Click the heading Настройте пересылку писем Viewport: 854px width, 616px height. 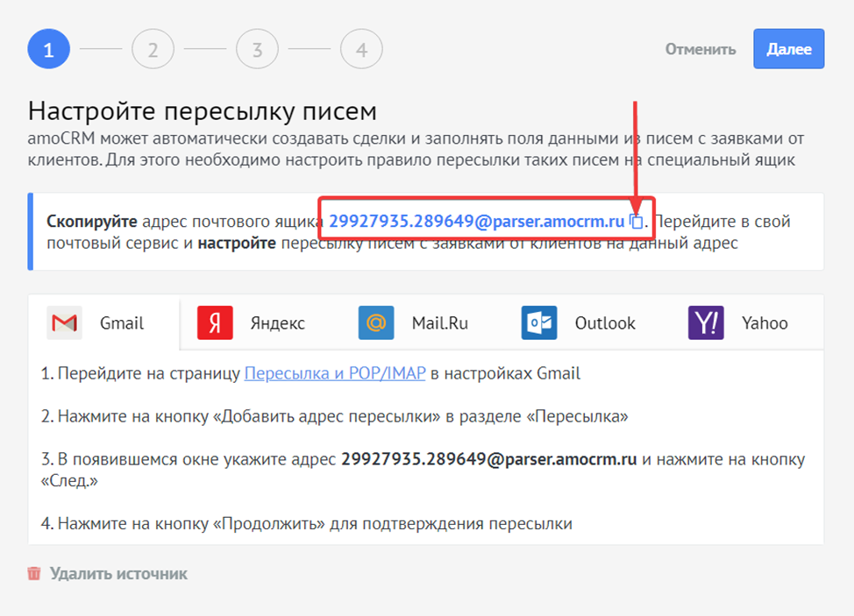pos(202,111)
